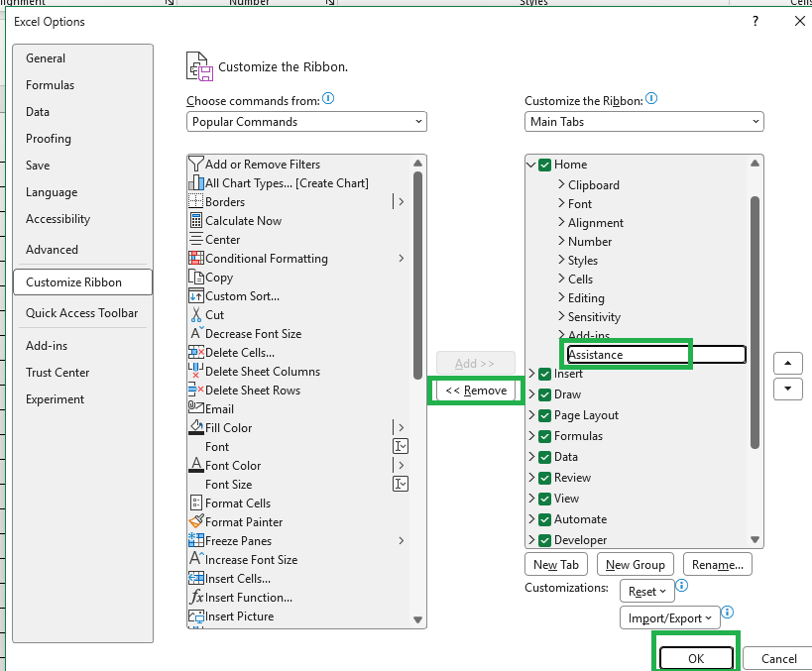
Task: Expand the Editing group
Action: click(561, 297)
